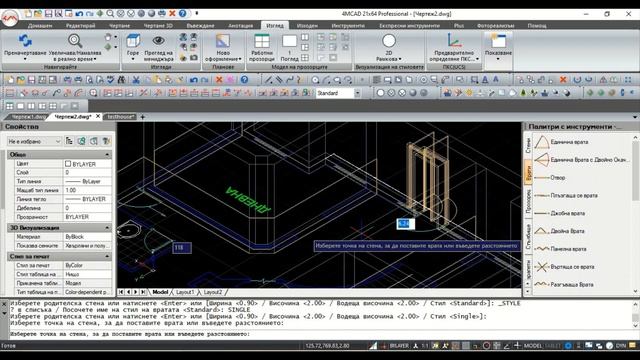Switch to Layout1 tab
Image resolution: width=640 pixels, height=360 pixels.
(x=184, y=292)
